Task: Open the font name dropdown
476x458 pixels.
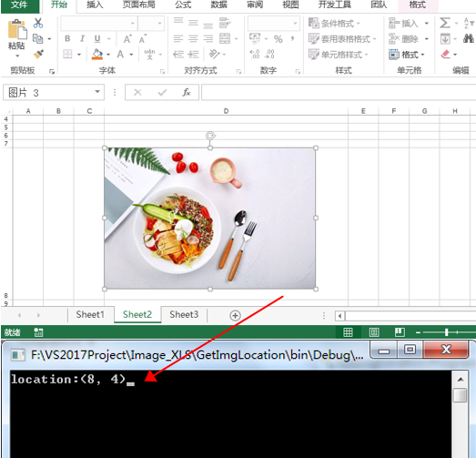Action: pyautogui.click(x=133, y=23)
